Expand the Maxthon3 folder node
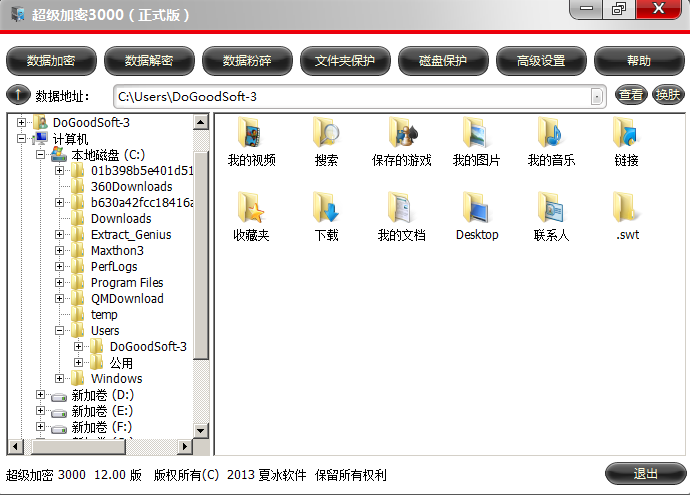The image size is (690, 495). click(x=59, y=250)
